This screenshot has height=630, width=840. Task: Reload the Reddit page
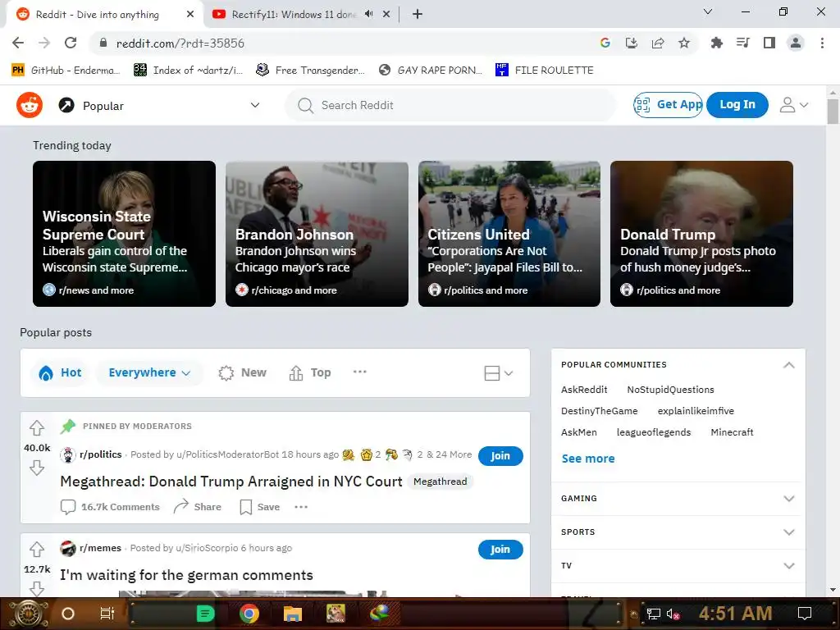click(x=71, y=43)
